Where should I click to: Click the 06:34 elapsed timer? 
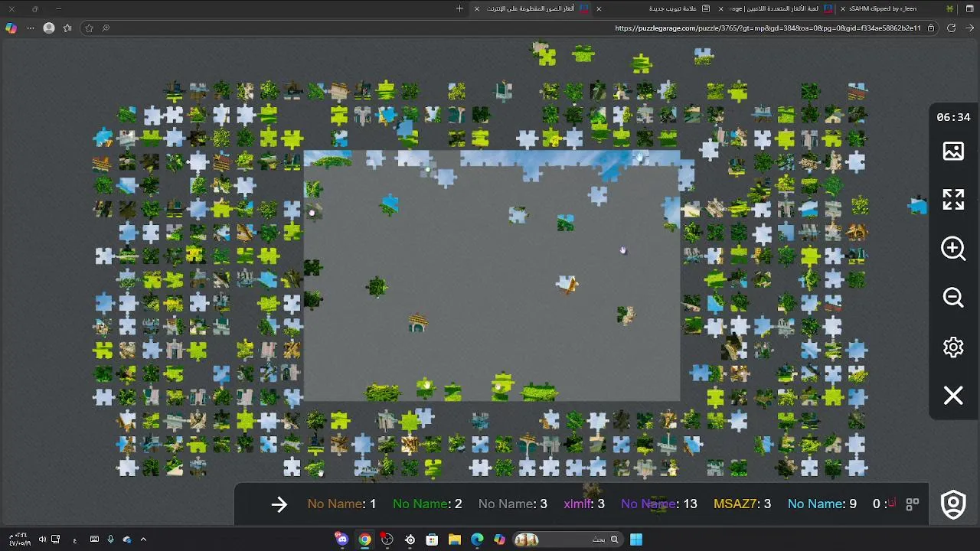point(953,117)
